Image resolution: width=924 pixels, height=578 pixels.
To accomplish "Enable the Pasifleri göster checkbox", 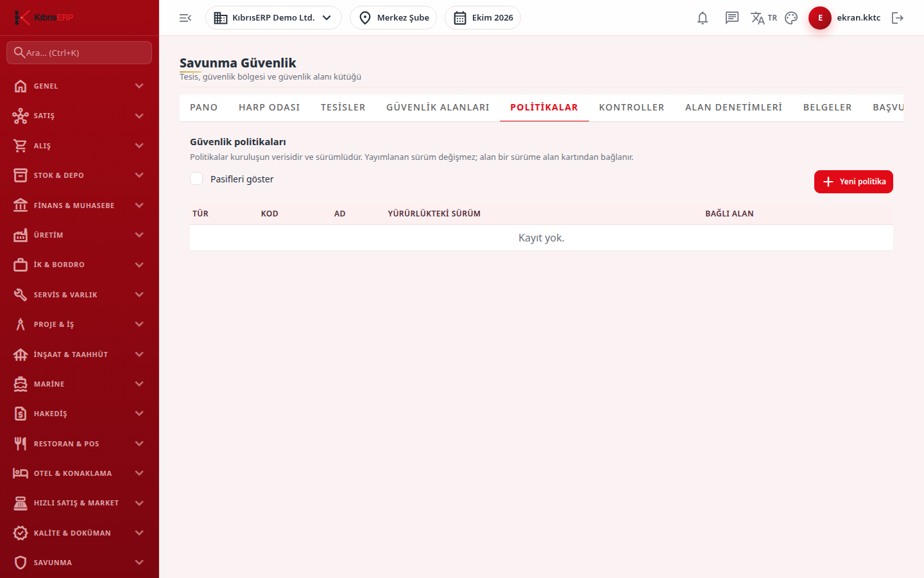I will [x=196, y=179].
